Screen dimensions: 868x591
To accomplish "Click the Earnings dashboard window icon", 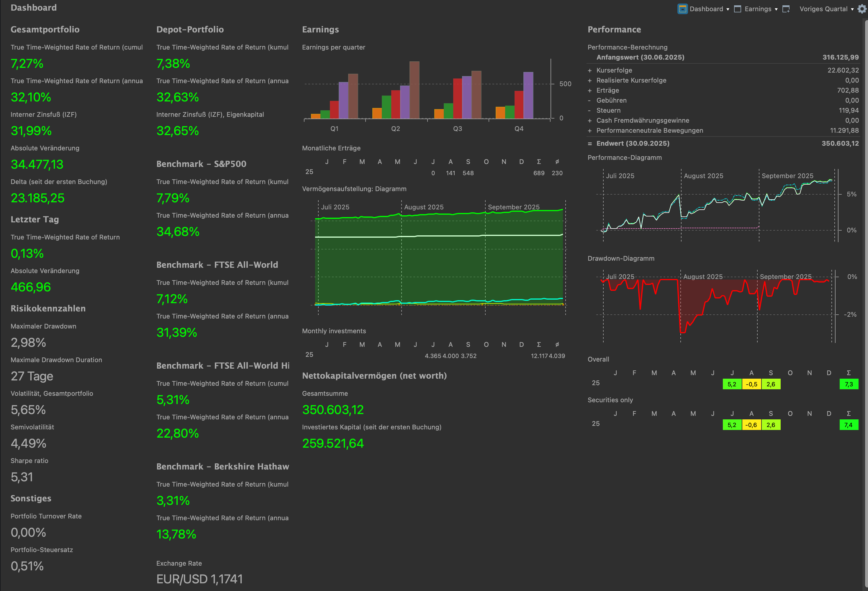I will [x=738, y=9].
